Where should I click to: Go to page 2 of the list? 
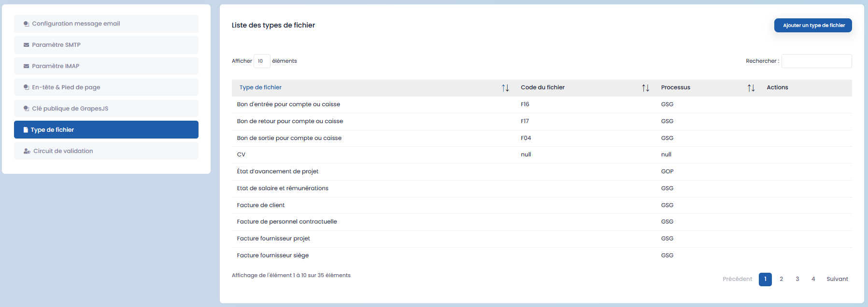point(781,279)
